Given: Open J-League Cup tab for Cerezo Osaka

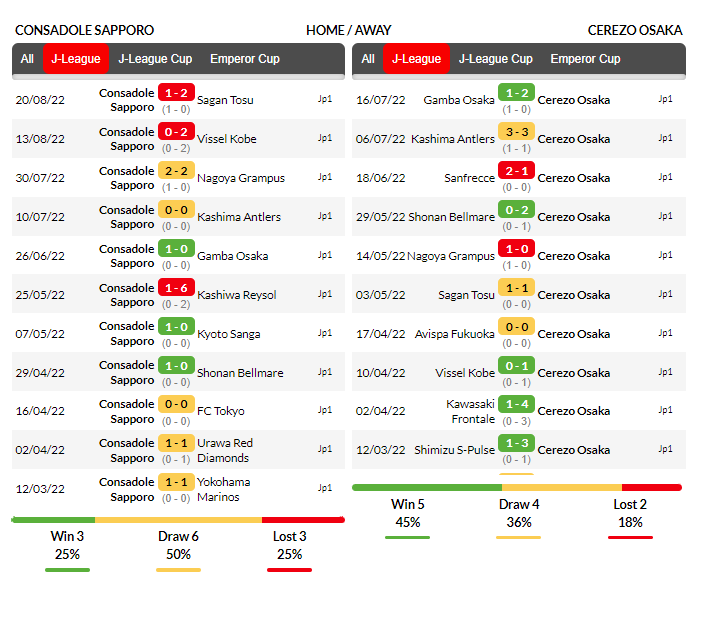Looking at the screenshot, I should pos(496,59).
